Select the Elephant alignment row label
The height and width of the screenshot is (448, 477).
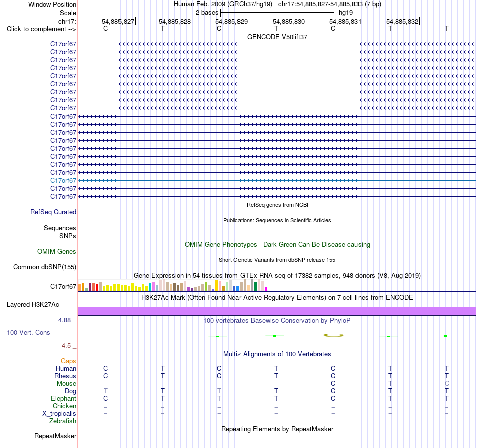[x=64, y=398]
